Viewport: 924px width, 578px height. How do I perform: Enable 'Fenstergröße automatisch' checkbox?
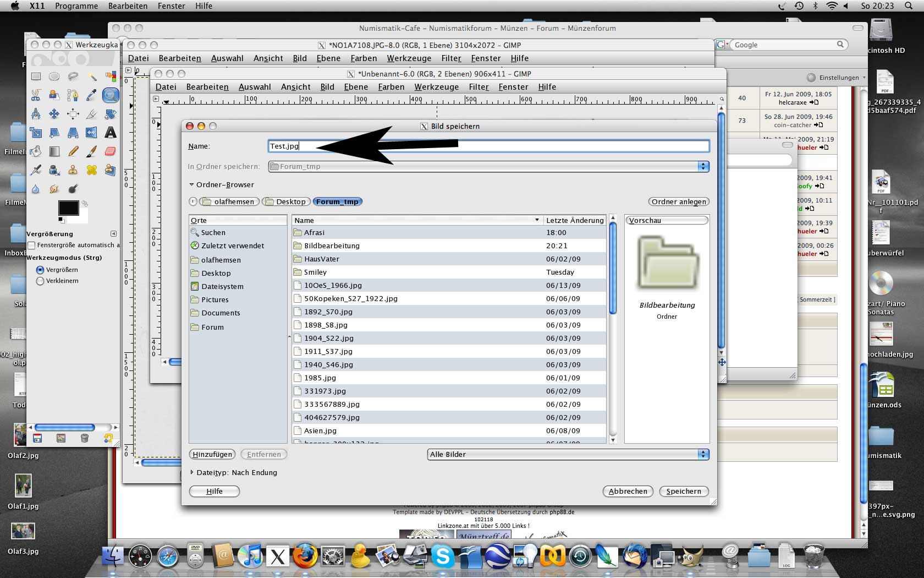coord(31,246)
